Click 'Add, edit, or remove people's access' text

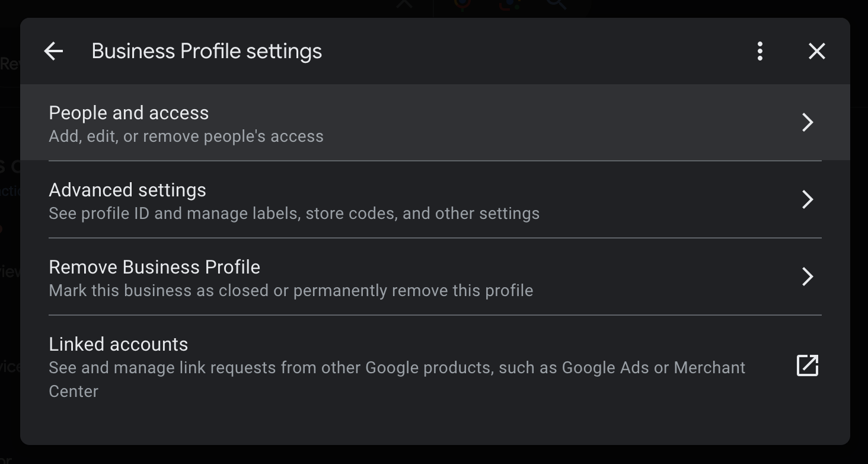pos(186,136)
